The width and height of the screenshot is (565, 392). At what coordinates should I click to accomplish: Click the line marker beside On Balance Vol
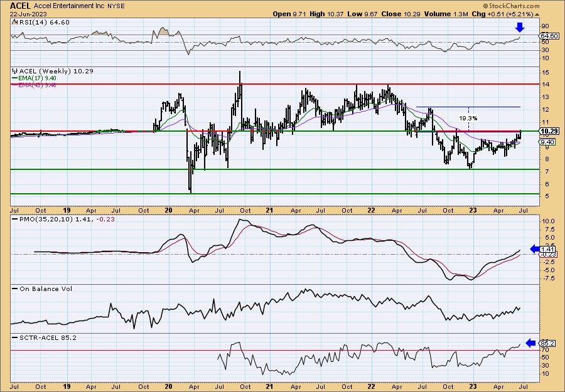point(15,289)
